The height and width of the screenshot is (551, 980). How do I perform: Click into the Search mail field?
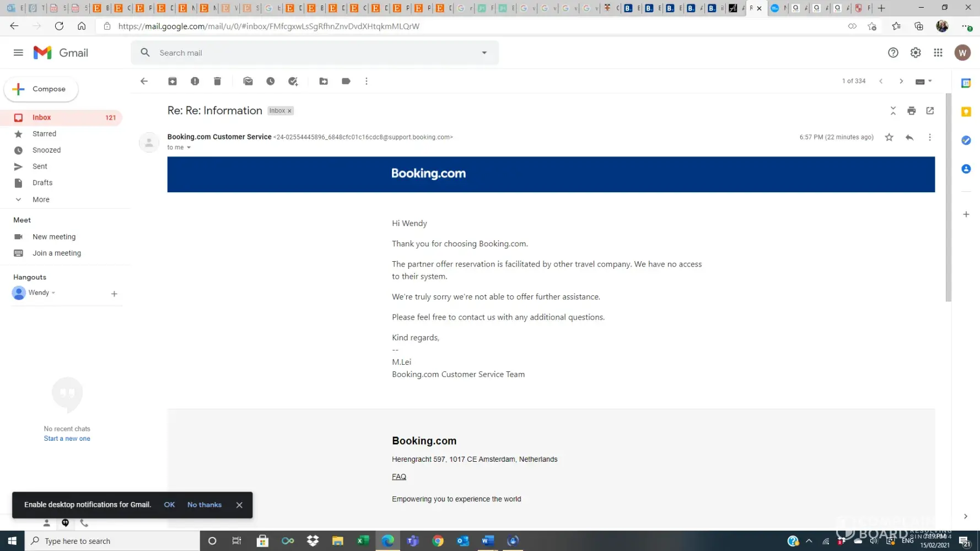314,53
